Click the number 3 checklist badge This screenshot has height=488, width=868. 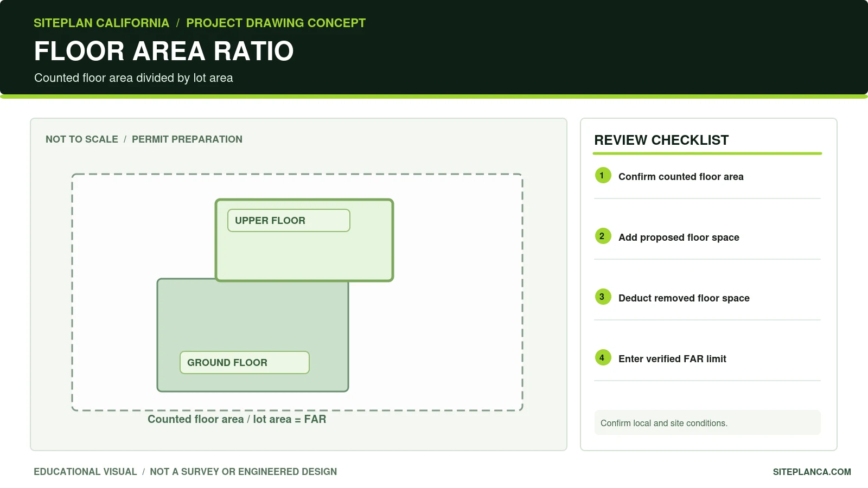click(603, 297)
